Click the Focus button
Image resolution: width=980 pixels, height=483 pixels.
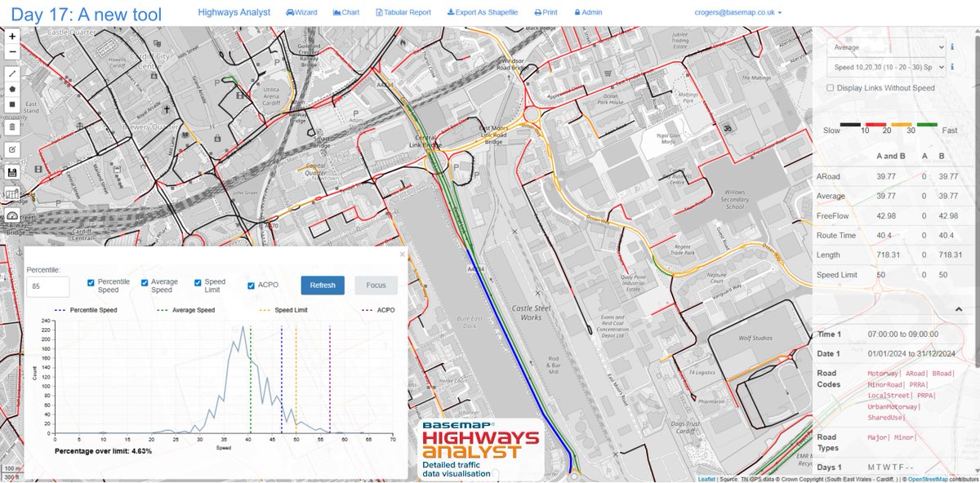click(376, 286)
